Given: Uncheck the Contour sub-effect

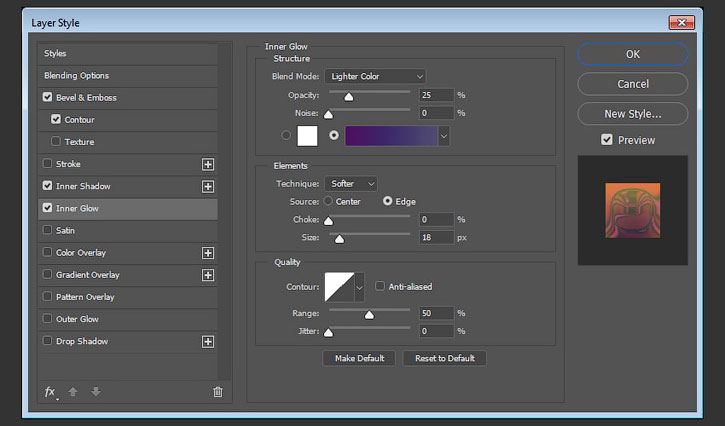Looking at the screenshot, I should tap(56, 119).
